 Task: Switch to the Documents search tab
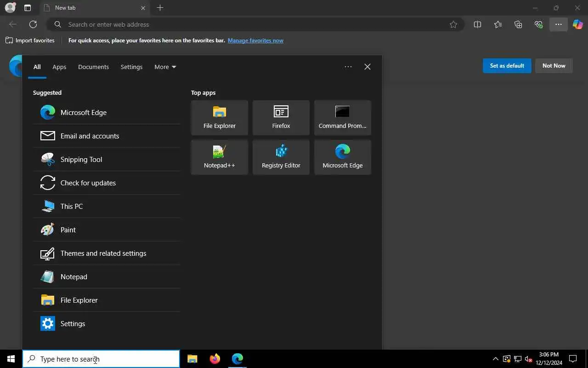click(x=93, y=67)
